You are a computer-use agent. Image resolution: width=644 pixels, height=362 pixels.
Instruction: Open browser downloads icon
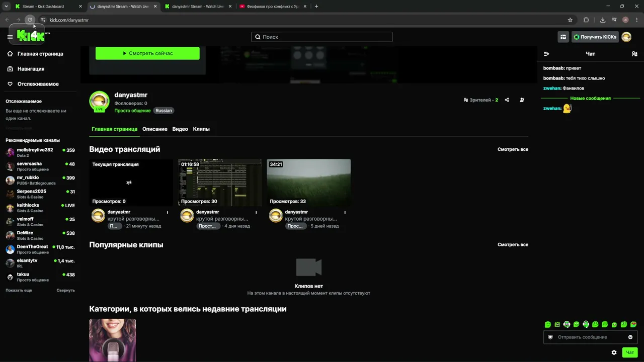pyautogui.click(x=603, y=20)
